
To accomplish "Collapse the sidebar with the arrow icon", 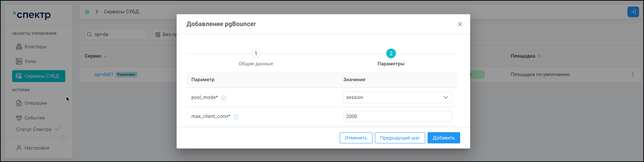I will pos(63,138).
